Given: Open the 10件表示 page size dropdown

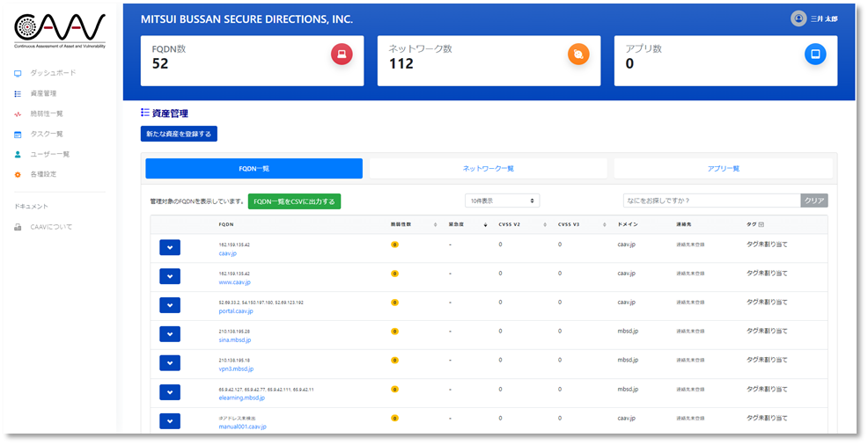Looking at the screenshot, I should (x=502, y=201).
